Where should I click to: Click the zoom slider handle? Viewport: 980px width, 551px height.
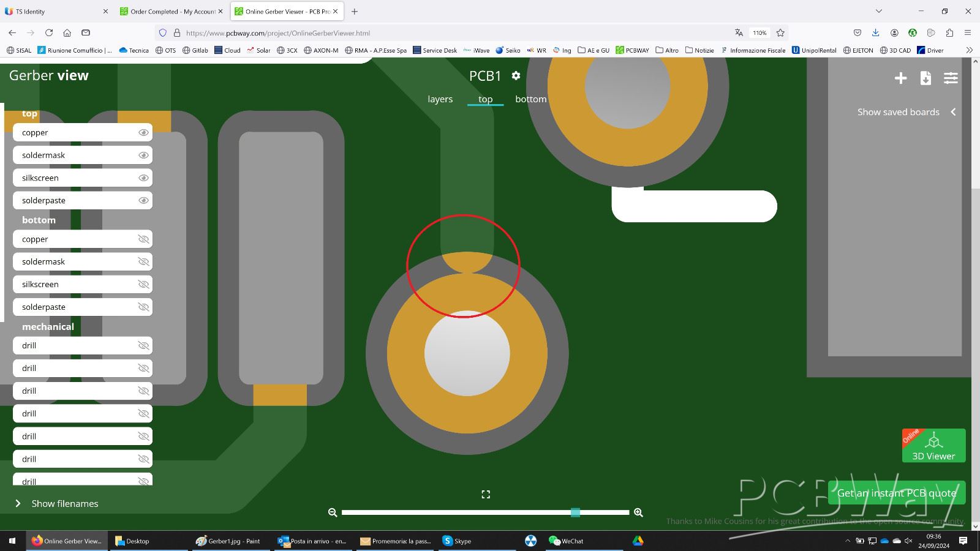(x=575, y=512)
